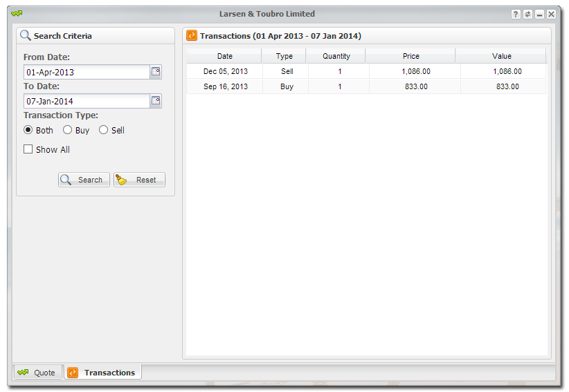Click the Buy type cell in table
Screen dimensions: 569x392
(286, 86)
